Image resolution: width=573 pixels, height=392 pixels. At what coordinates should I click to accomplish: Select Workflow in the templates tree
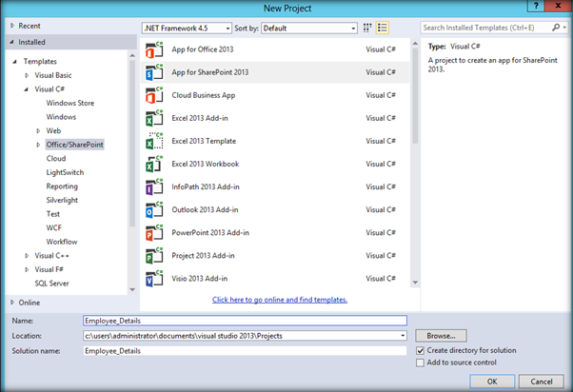click(62, 242)
